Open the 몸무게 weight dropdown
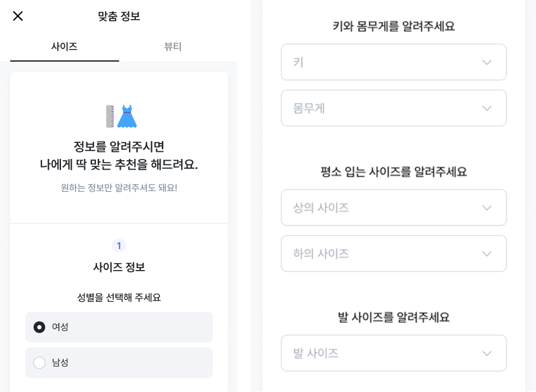536x392 pixels. (x=394, y=108)
